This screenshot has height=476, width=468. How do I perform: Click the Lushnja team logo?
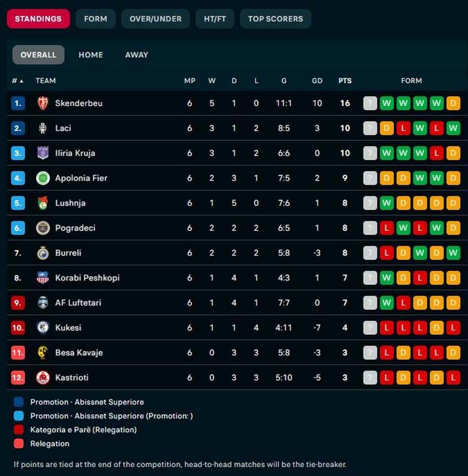43,203
